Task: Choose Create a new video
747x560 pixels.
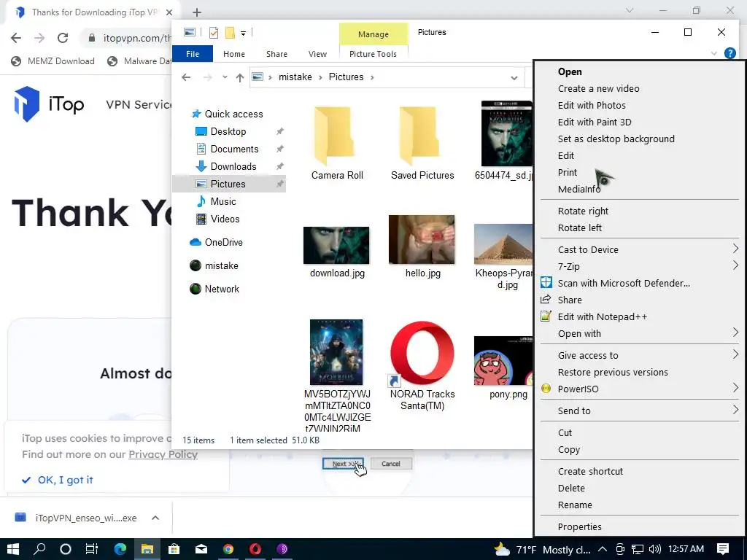Action: [598, 88]
